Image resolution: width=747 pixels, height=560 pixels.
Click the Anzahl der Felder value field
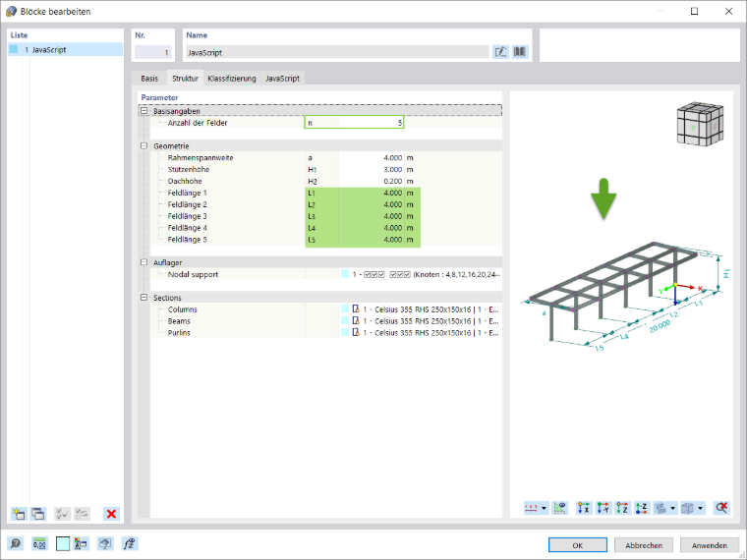[372, 123]
